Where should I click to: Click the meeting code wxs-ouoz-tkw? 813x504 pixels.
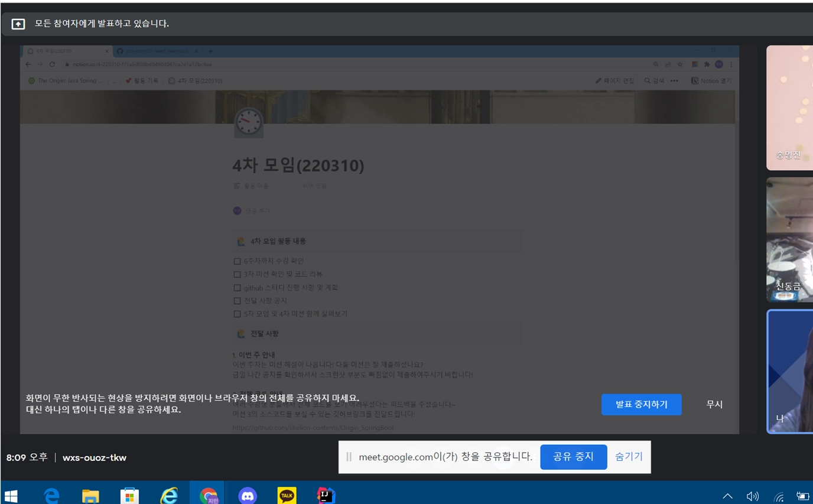tap(95, 458)
